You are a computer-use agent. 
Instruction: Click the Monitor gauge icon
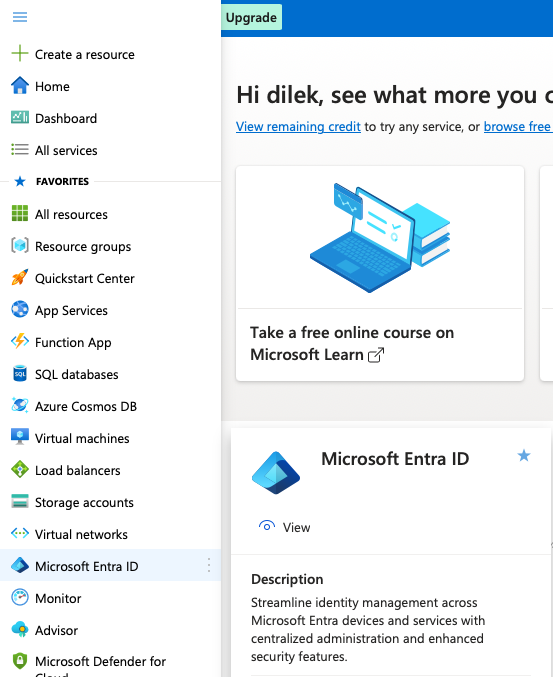coord(20,598)
